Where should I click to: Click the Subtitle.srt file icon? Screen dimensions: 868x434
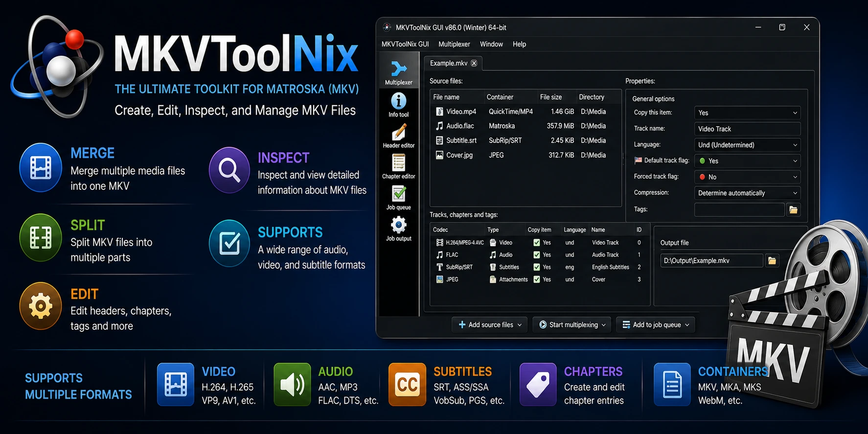439,140
